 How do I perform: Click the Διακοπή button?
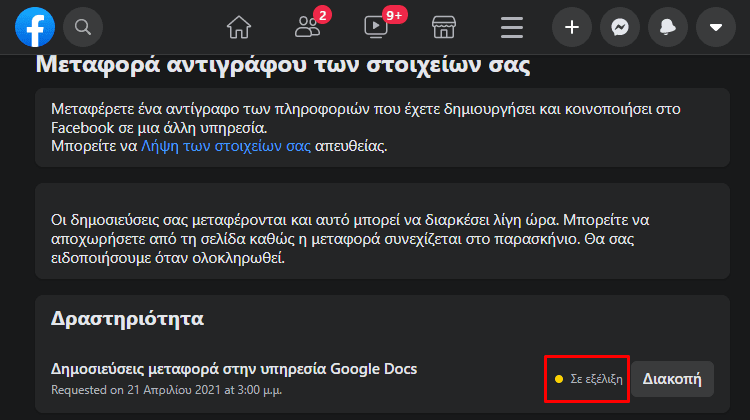click(672, 379)
